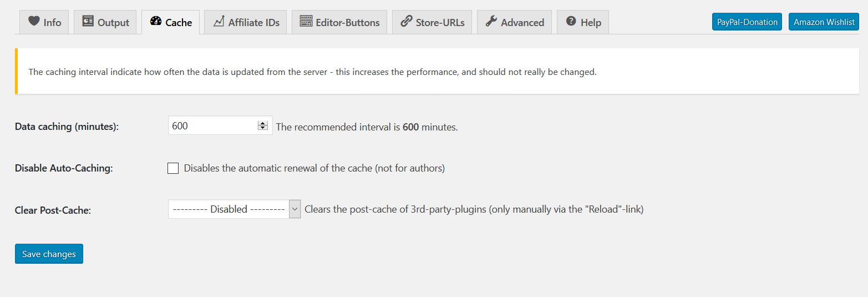Click the chart icon for Affiliate IDs
The height and width of the screenshot is (297, 868).
(219, 22)
